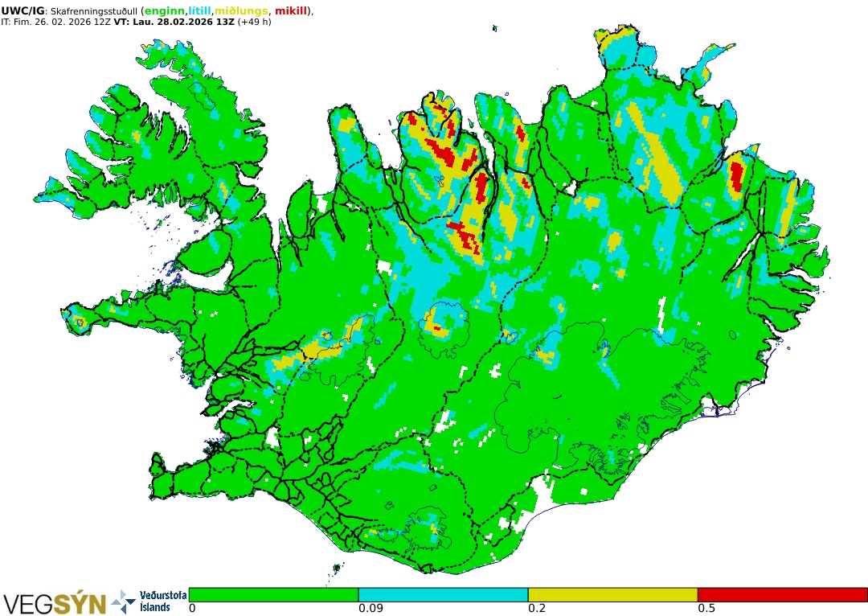Click the Veðurstofa Íslands logo
Screen dimensions: 868x616
149,602
